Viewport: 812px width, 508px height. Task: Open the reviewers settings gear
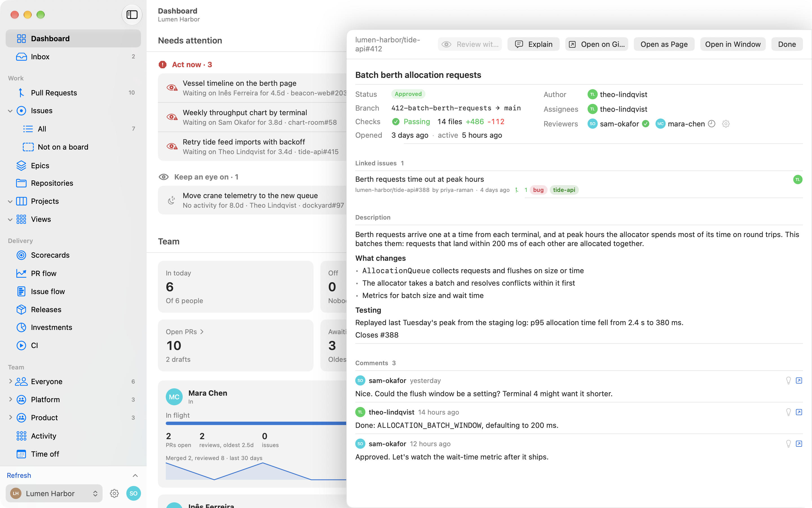[x=725, y=124]
